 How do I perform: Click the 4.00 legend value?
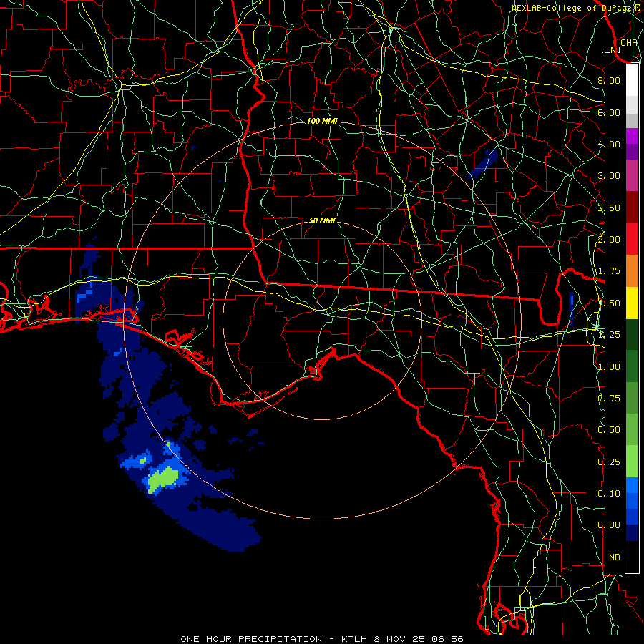(x=609, y=144)
